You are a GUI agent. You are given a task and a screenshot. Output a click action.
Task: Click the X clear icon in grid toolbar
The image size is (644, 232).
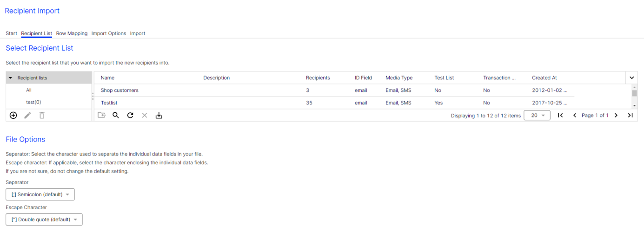pyautogui.click(x=145, y=116)
